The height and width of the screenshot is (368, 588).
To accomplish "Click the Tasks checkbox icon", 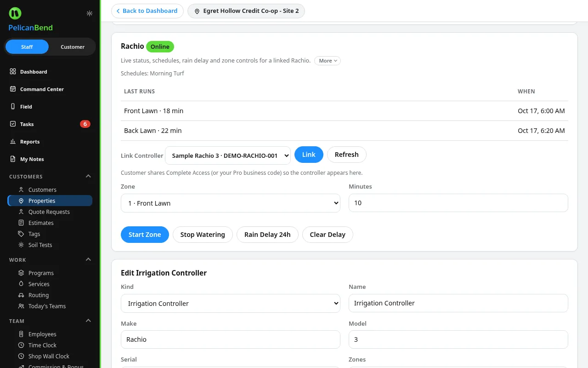I will 13,124.
